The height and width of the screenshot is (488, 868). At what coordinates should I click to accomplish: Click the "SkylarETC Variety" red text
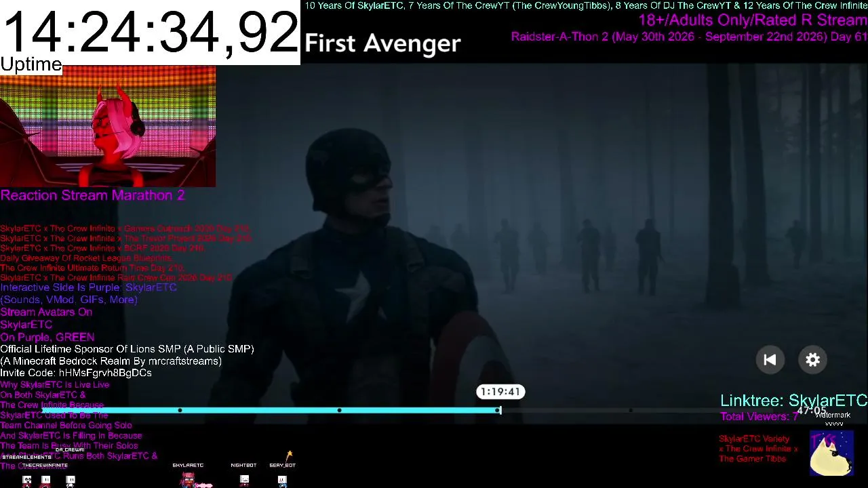[754, 439]
